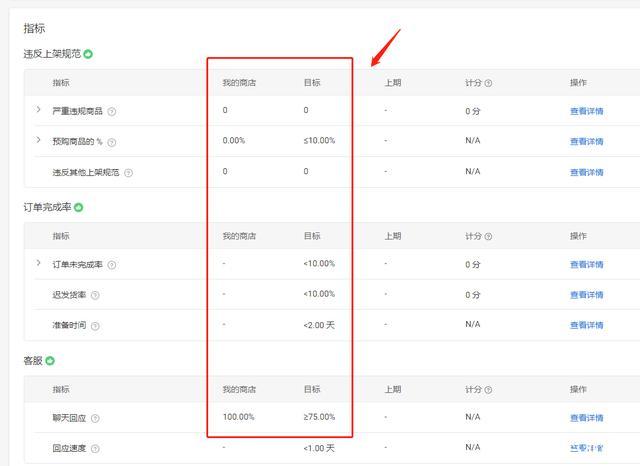Click the 指标 page heading
The width and height of the screenshot is (640, 466).
[34, 29]
